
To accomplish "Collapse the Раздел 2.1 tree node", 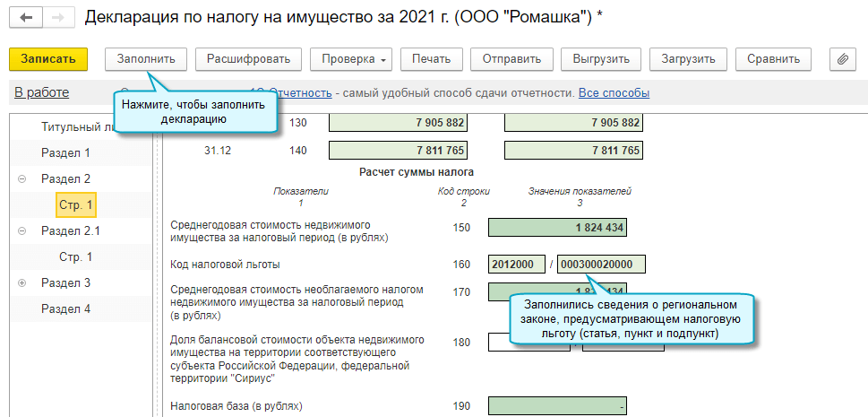I will (x=22, y=231).
